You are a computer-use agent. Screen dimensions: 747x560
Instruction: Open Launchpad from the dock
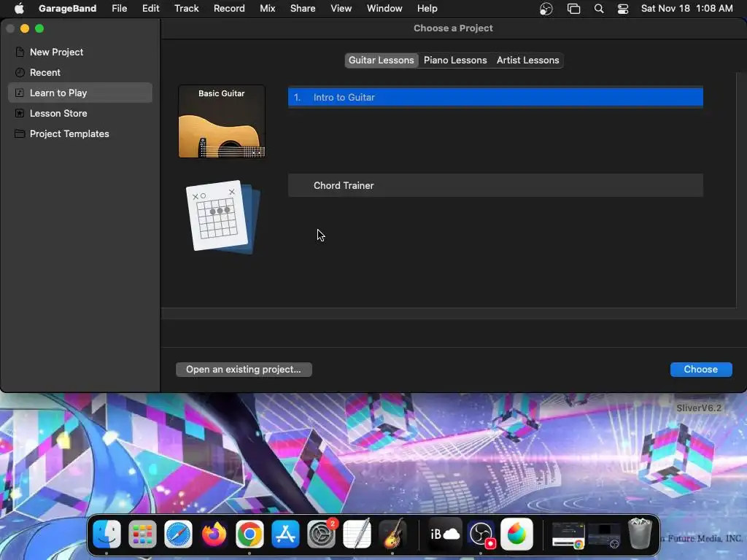142,534
